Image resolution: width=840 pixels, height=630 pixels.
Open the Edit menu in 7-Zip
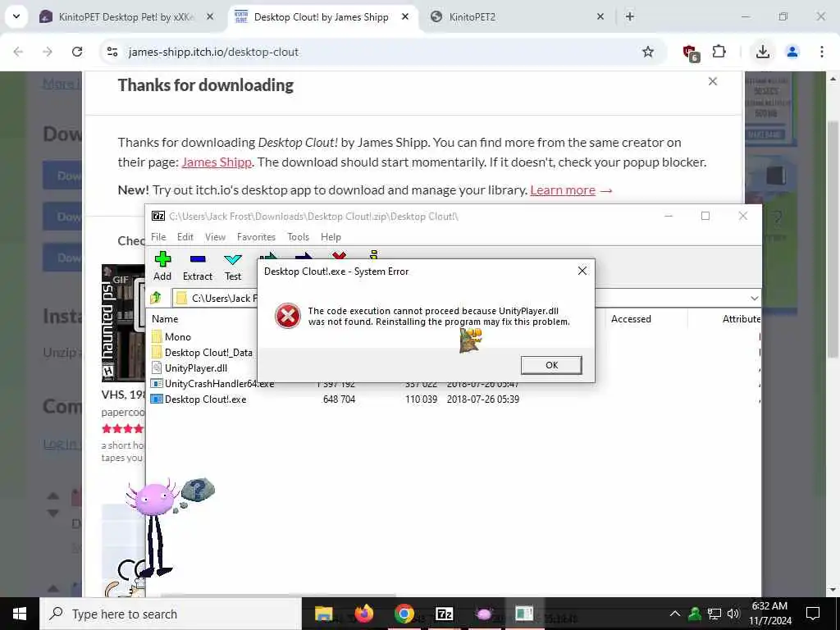click(185, 237)
